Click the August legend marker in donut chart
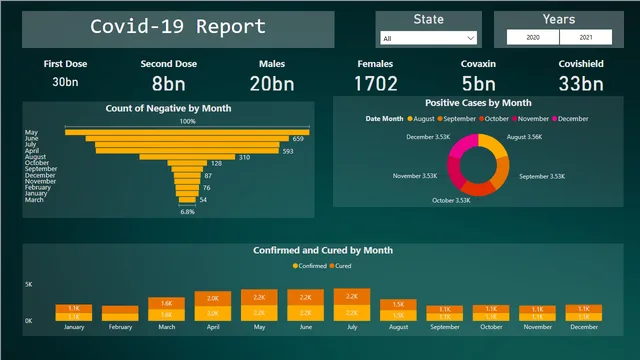This screenshot has width=640, height=360. pyautogui.click(x=410, y=119)
